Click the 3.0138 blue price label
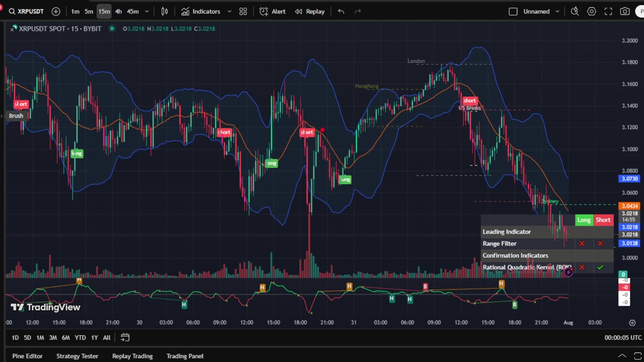This screenshot has width=644, height=362. tap(629, 243)
